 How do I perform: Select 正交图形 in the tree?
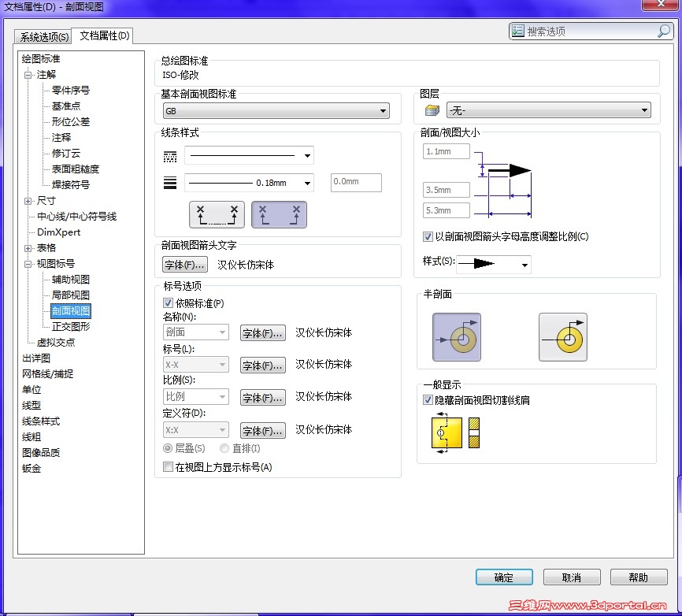click(70, 327)
